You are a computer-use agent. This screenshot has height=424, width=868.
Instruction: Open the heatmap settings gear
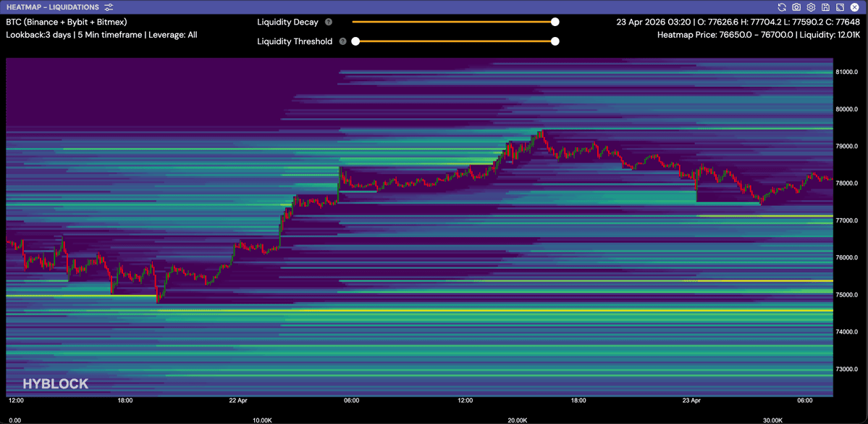(811, 7)
